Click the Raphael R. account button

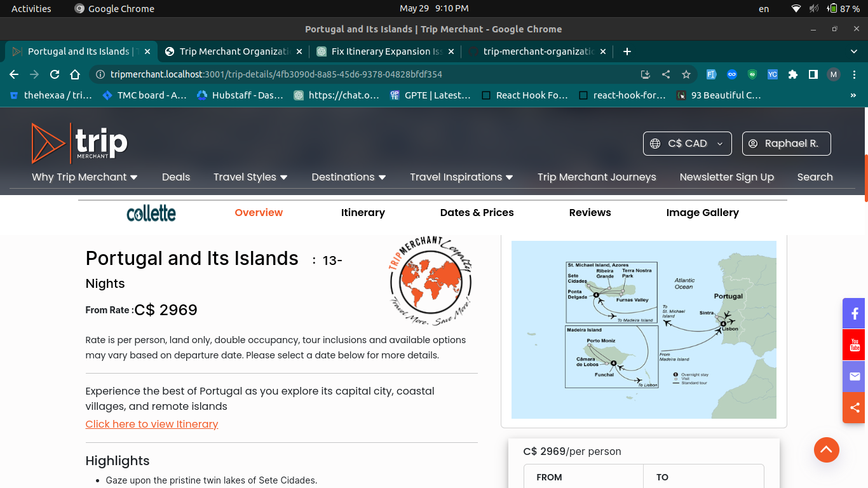click(786, 144)
